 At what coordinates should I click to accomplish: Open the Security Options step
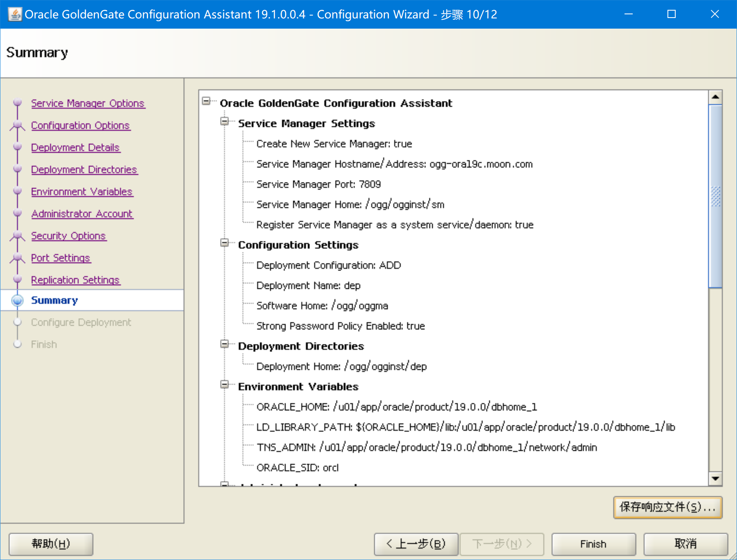click(x=69, y=236)
